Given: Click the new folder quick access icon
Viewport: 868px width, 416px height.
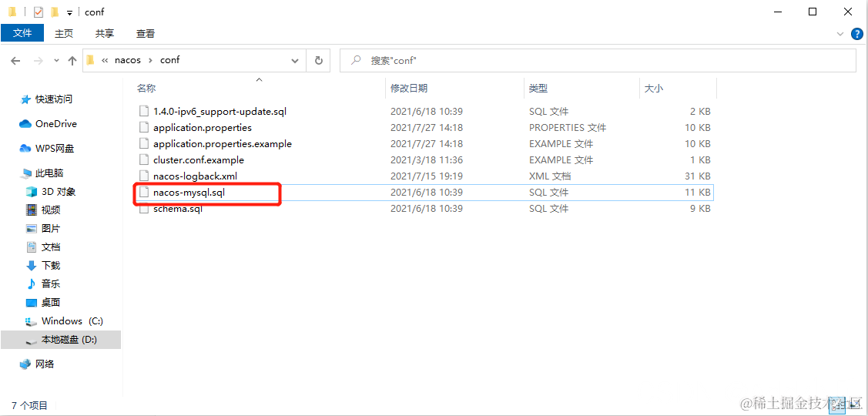Looking at the screenshot, I should [54, 12].
